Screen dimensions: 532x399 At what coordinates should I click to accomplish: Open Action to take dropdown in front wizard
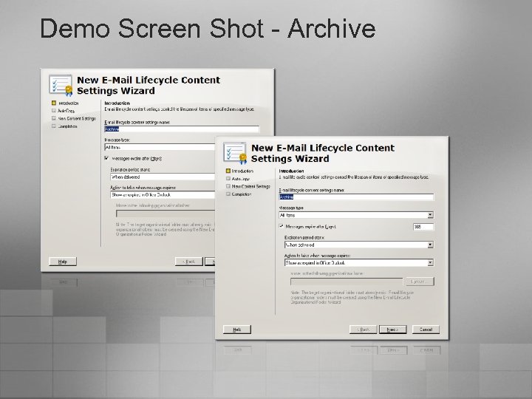(x=430, y=262)
